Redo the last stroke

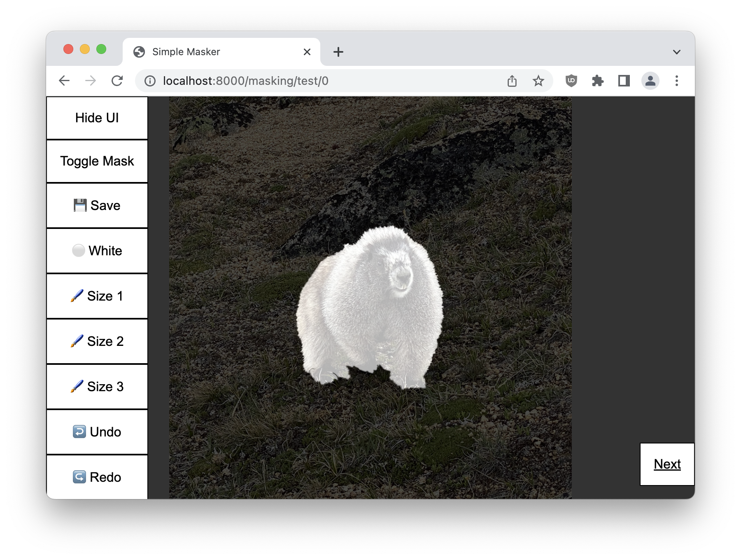97,477
